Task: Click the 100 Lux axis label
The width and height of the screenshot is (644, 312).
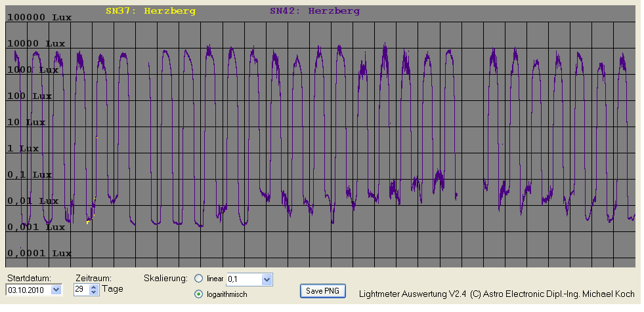Action: point(30,96)
